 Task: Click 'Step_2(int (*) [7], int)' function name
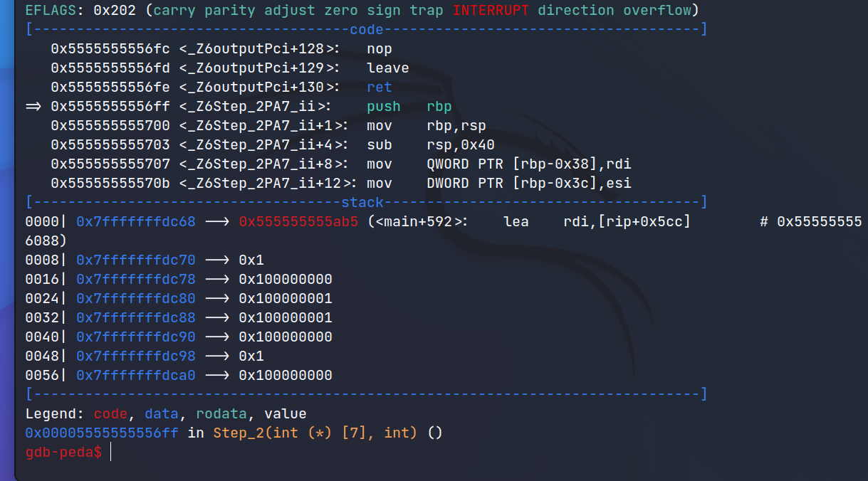tap(315, 433)
